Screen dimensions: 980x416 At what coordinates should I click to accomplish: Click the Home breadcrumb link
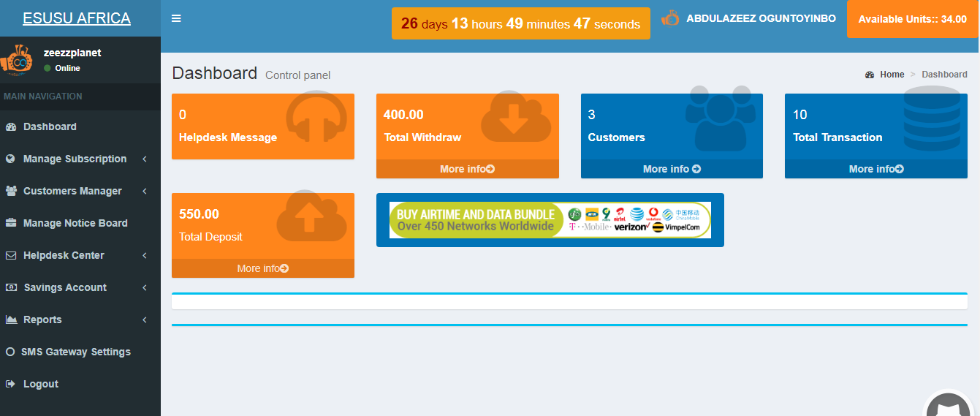point(892,75)
